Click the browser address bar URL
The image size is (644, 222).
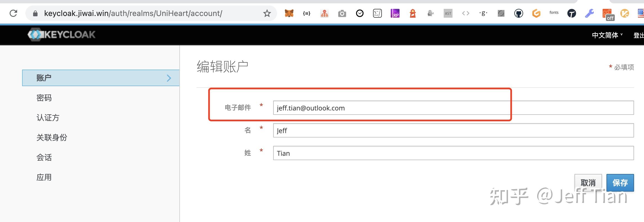[x=133, y=13]
